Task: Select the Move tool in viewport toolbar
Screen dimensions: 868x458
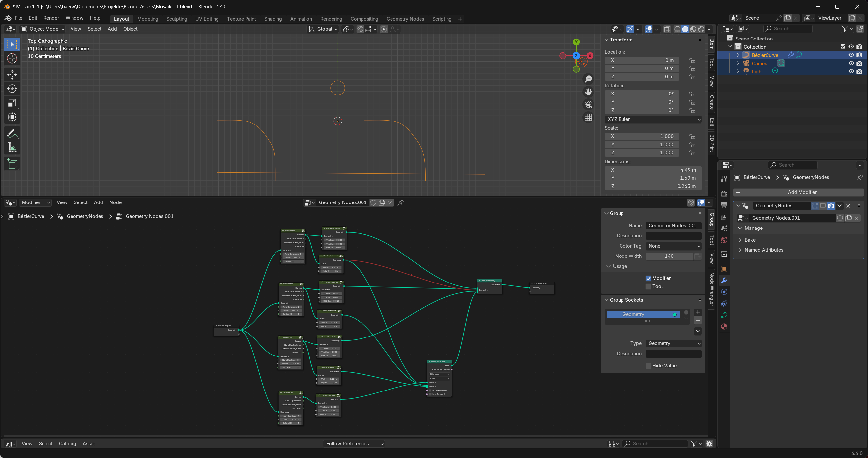Action: pos(12,74)
